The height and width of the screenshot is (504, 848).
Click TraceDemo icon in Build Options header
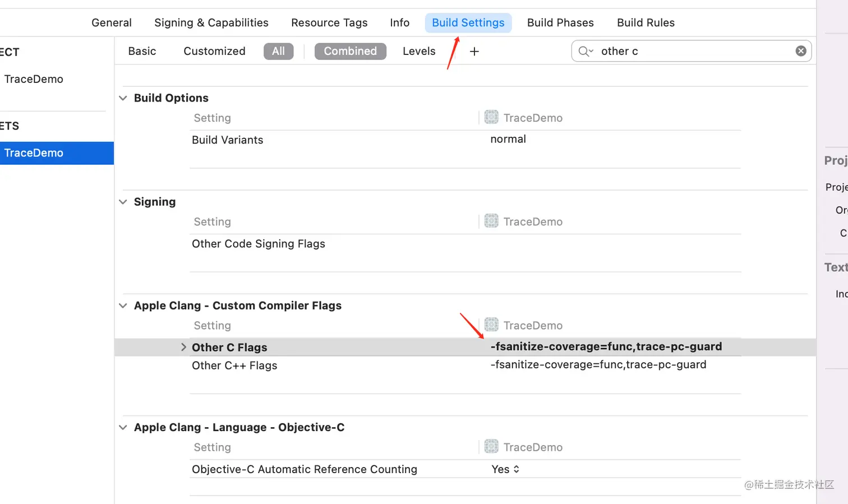click(x=491, y=117)
